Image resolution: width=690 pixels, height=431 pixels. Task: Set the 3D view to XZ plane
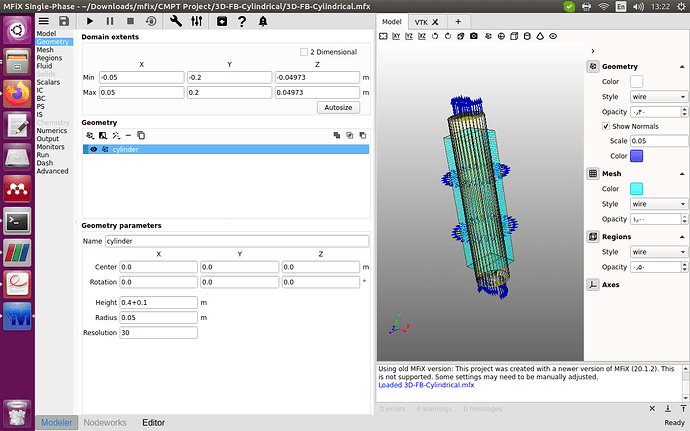(422, 36)
